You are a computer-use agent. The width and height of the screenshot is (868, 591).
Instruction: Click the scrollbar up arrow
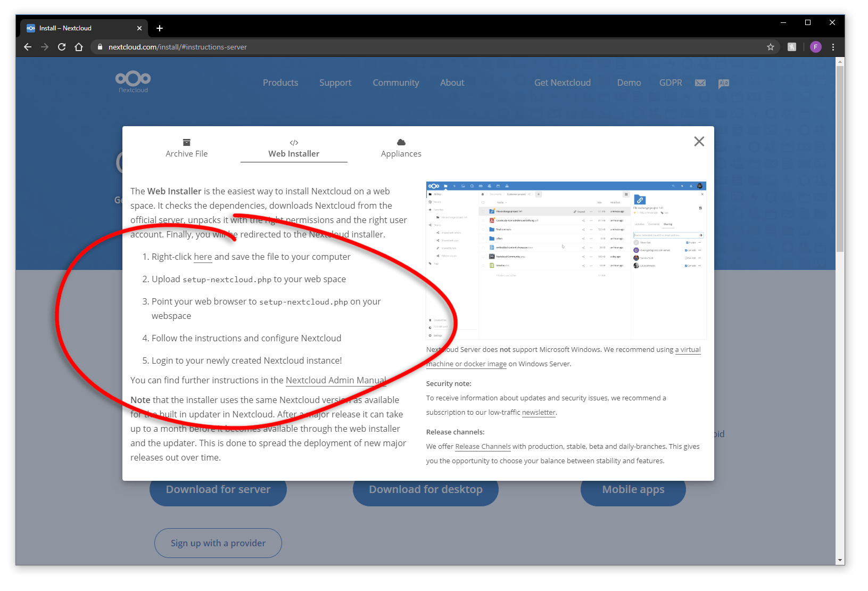[x=840, y=62]
